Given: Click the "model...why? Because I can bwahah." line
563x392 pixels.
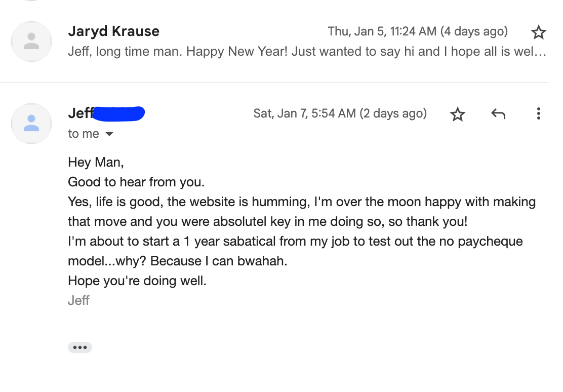Looking at the screenshot, I should point(181,261).
